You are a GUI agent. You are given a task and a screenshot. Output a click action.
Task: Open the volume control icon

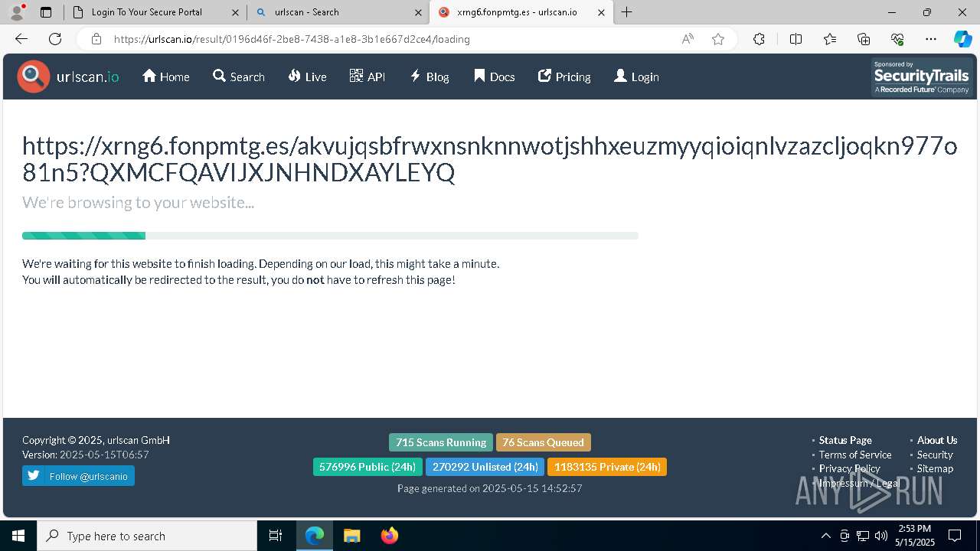click(x=881, y=536)
